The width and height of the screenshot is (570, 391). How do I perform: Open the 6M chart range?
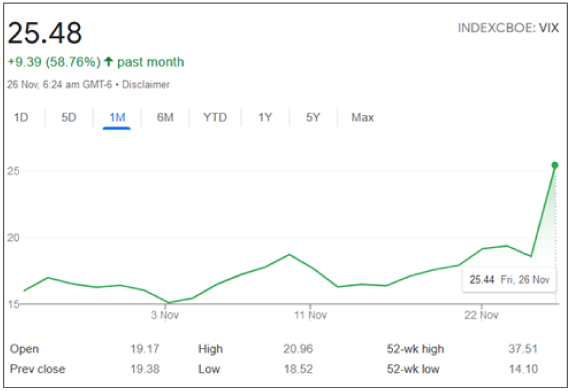165,117
